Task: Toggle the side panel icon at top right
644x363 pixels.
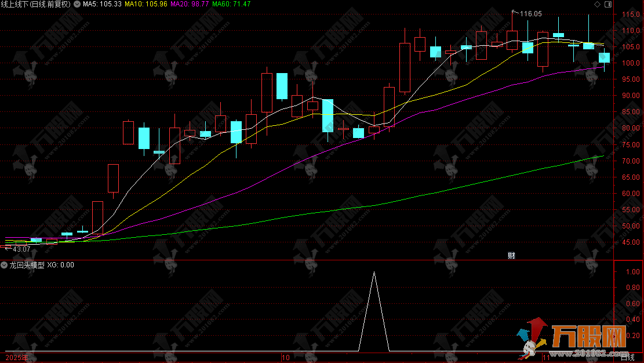Action: tap(608, 4)
